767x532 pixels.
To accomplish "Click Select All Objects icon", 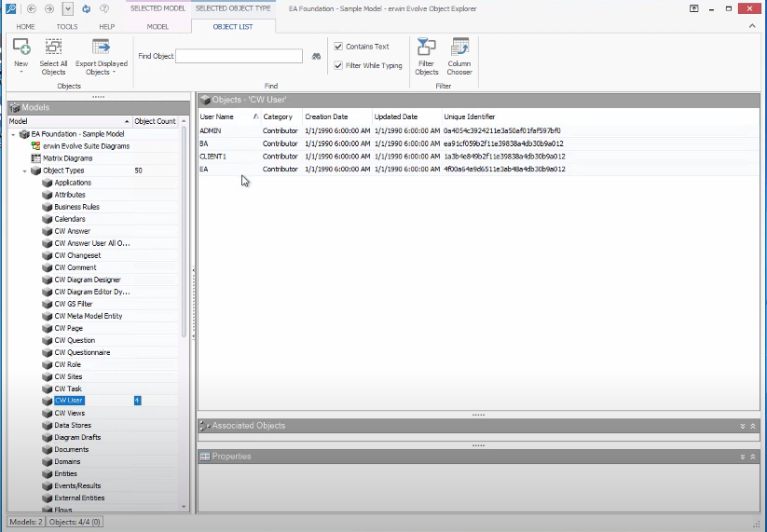I will coord(53,48).
